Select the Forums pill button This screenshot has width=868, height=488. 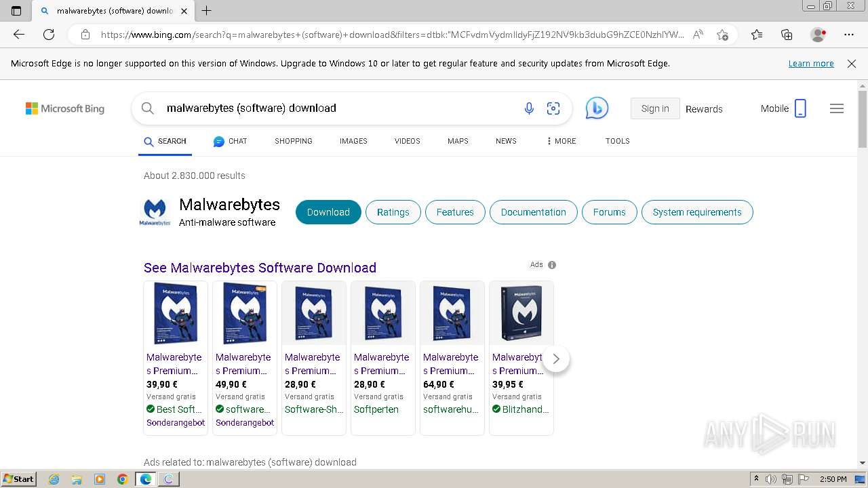[x=610, y=212]
